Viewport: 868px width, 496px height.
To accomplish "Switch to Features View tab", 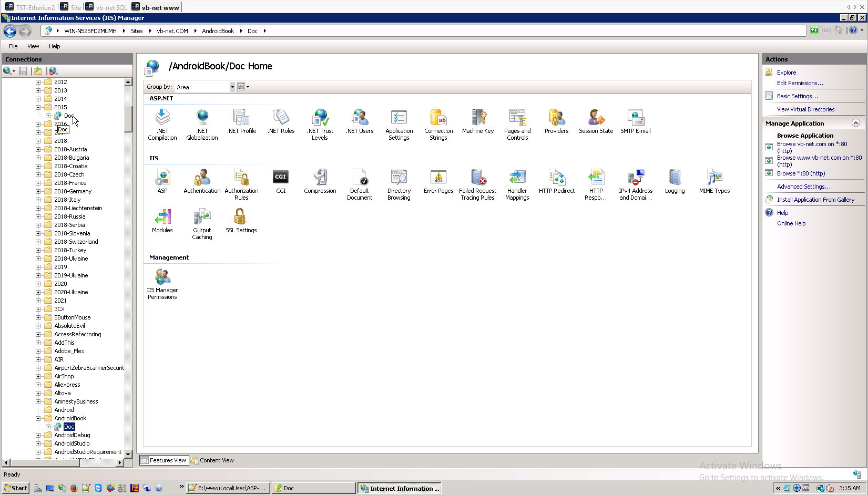I will coord(164,460).
